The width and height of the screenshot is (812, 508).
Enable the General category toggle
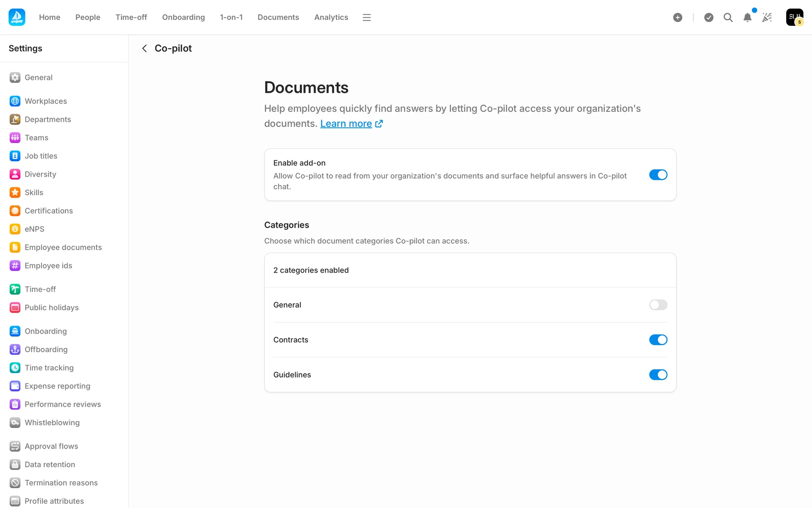pyautogui.click(x=658, y=305)
